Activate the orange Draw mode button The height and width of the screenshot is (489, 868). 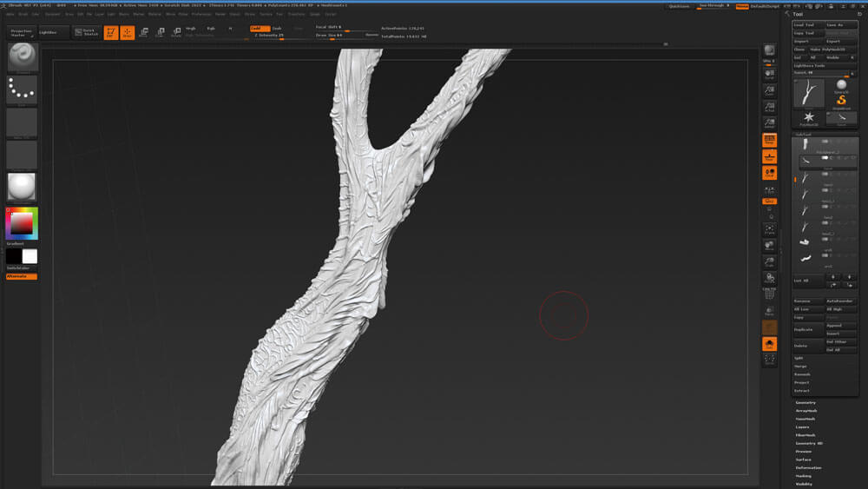pyautogui.click(x=128, y=33)
